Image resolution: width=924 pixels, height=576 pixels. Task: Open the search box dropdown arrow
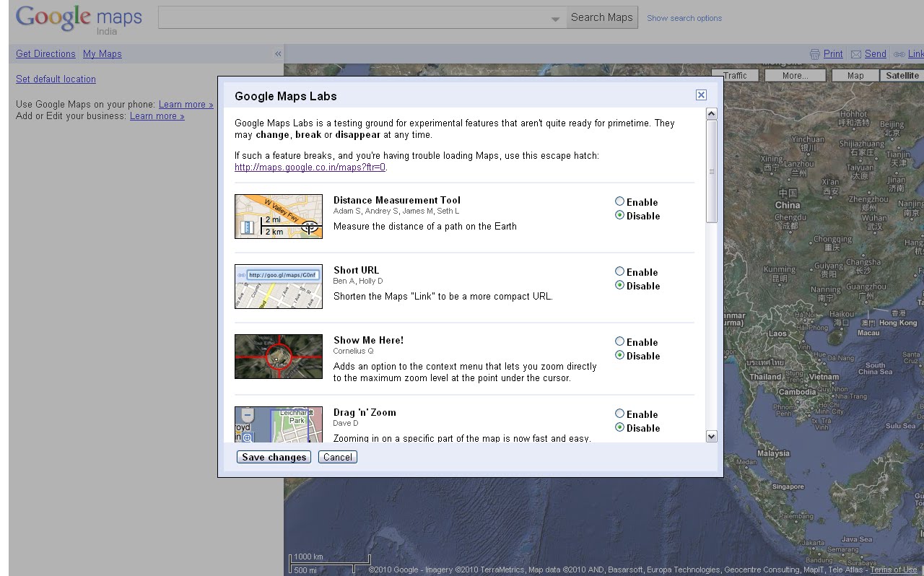(x=554, y=17)
